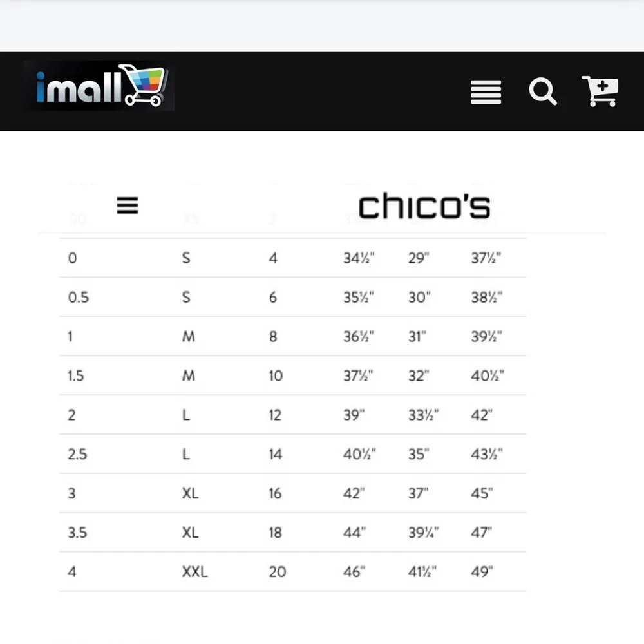Open the white hamburger menu in header
The image size is (644, 644).
pos(486,91)
